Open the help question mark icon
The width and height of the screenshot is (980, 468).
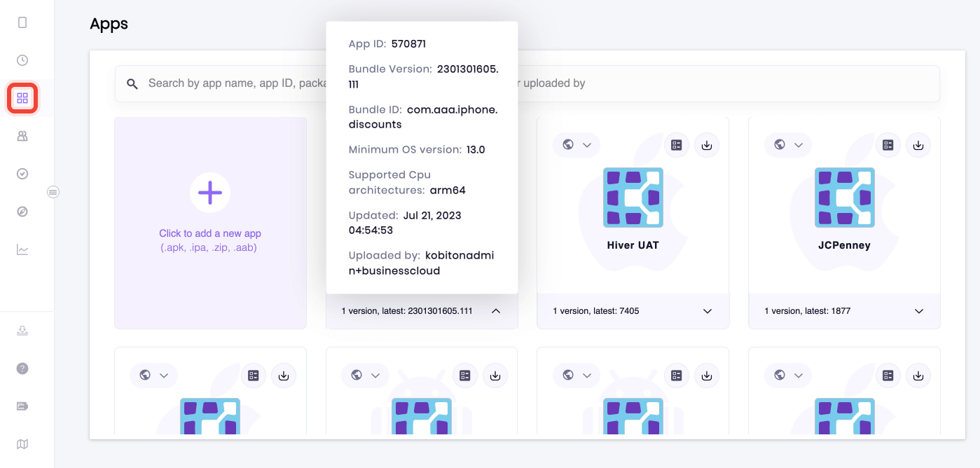point(22,369)
